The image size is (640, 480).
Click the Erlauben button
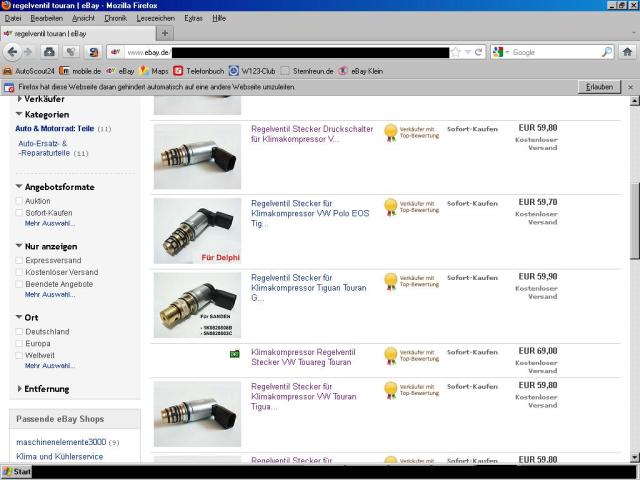599,87
